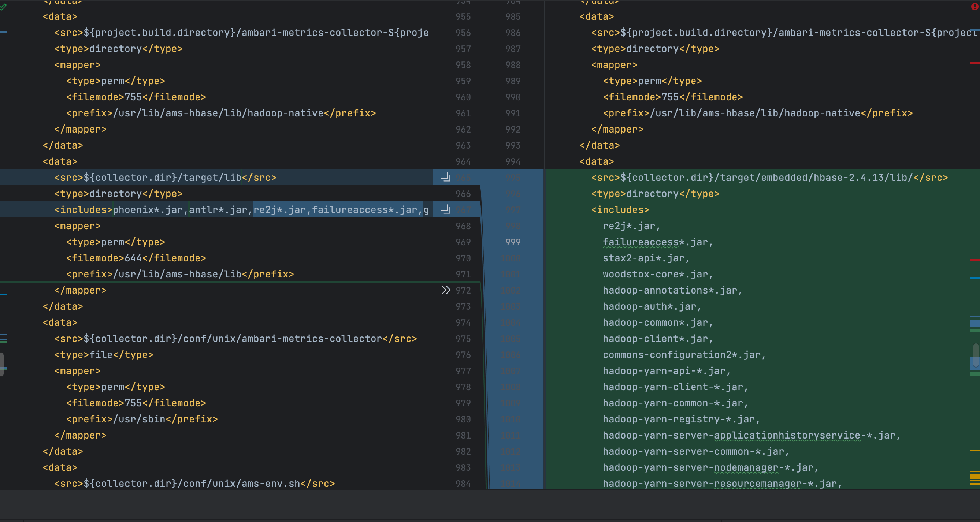Click right-pane '<type>directory</type>' on line 996
This screenshot has height=522, width=980.
[655, 194]
